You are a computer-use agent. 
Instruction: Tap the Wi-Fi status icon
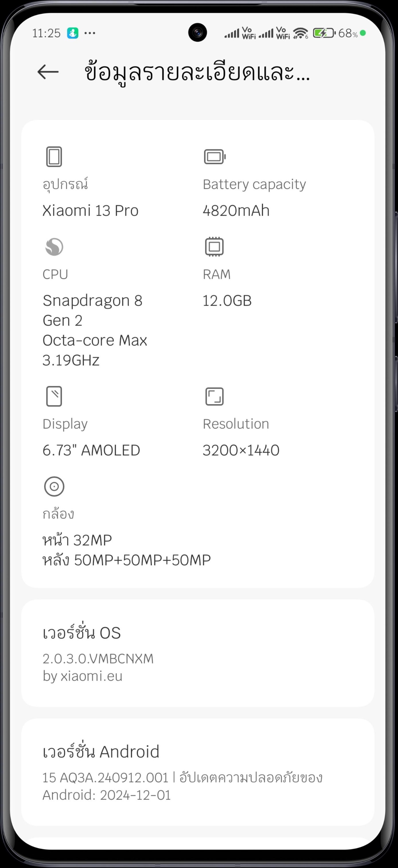pos(300,33)
